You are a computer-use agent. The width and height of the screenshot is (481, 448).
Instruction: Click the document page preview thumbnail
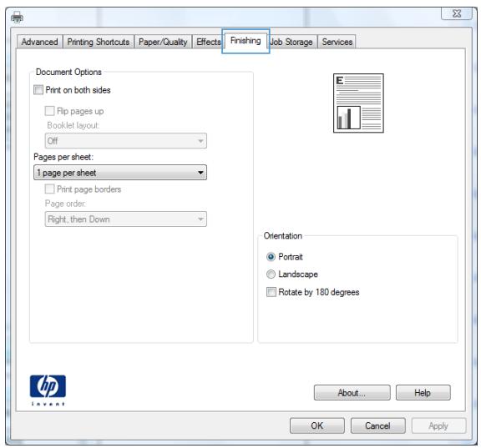[x=358, y=103]
